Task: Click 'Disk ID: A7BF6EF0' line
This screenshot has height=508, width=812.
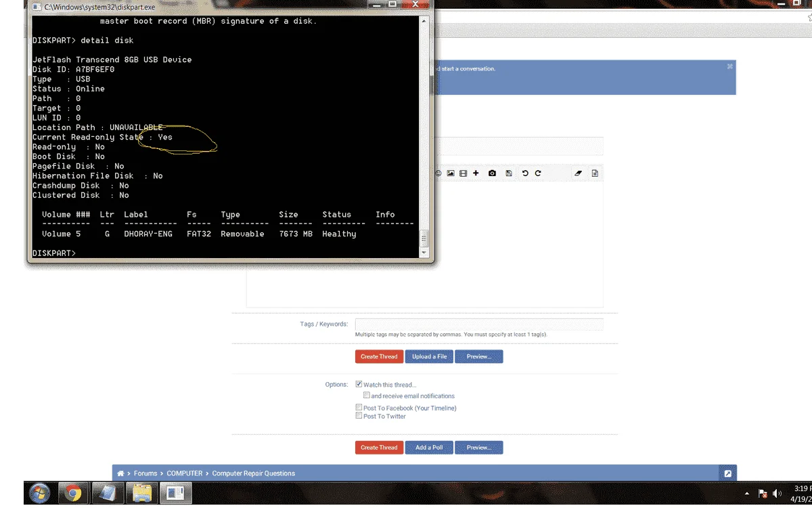Action: pos(74,69)
